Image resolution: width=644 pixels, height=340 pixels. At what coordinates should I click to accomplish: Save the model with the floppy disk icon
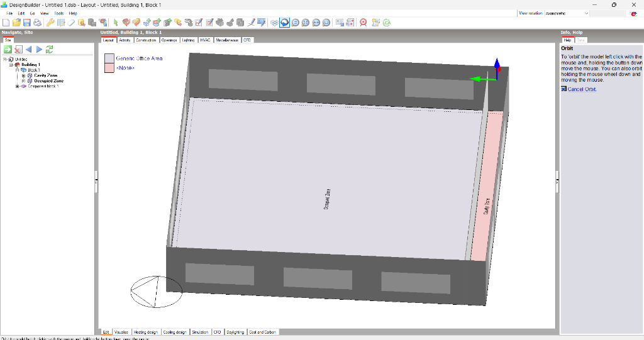[x=26, y=23]
